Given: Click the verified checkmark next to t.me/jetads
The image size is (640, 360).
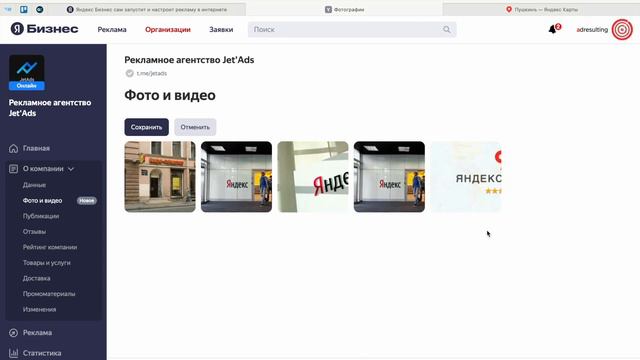Looking at the screenshot, I should tap(129, 73).
